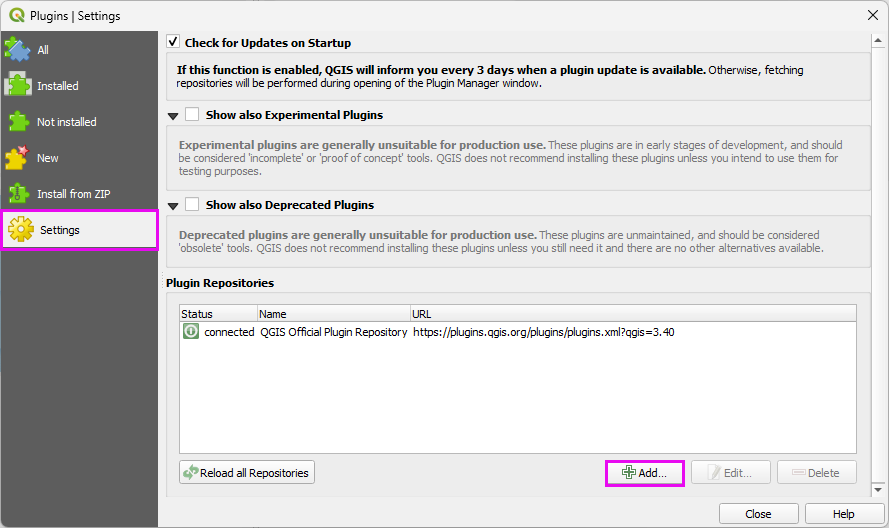Switch to the Installed tab label
The width and height of the screenshot is (889, 528).
click(58, 86)
